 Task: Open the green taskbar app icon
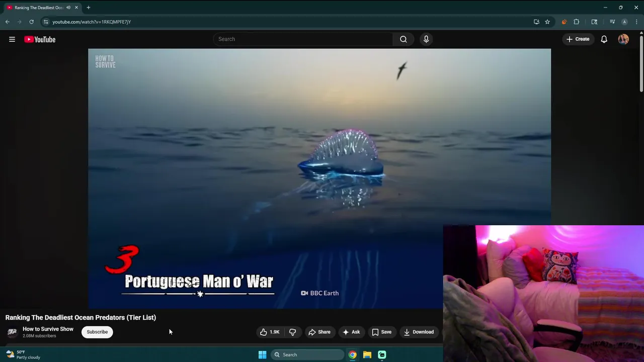tap(382, 354)
